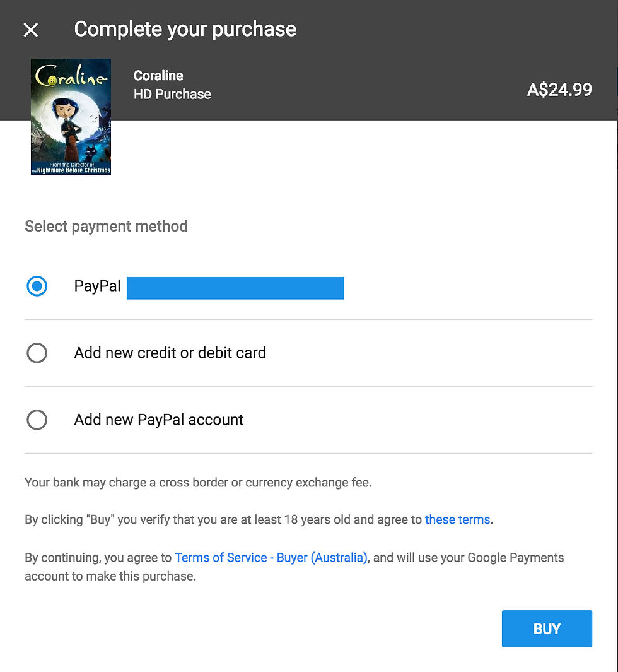The image size is (618, 672).
Task: Click the BUY button
Action: [x=547, y=628]
